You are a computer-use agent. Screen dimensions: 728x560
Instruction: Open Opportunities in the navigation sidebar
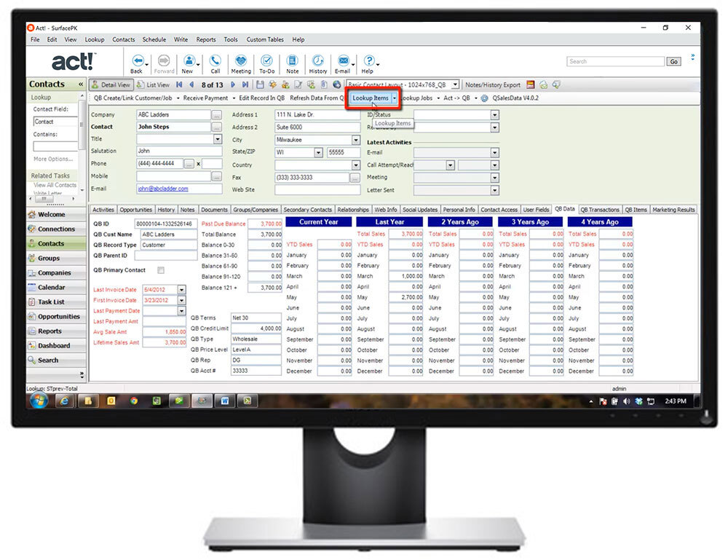(56, 317)
